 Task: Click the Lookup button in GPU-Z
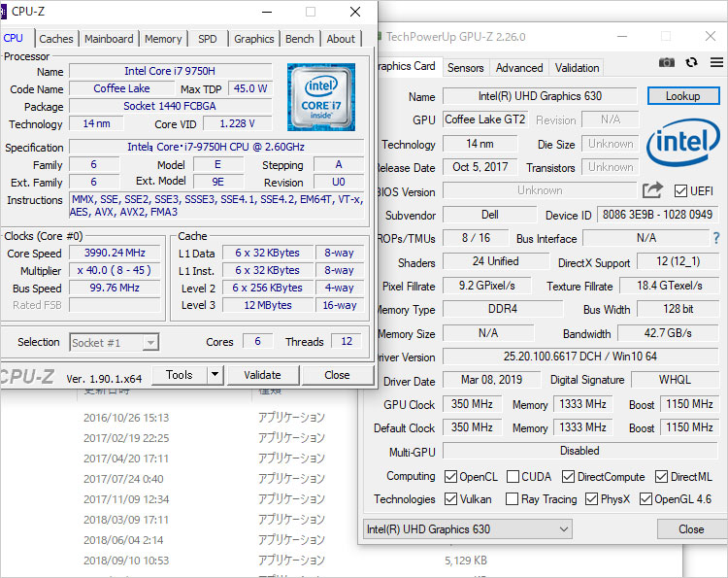coord(683,96)
